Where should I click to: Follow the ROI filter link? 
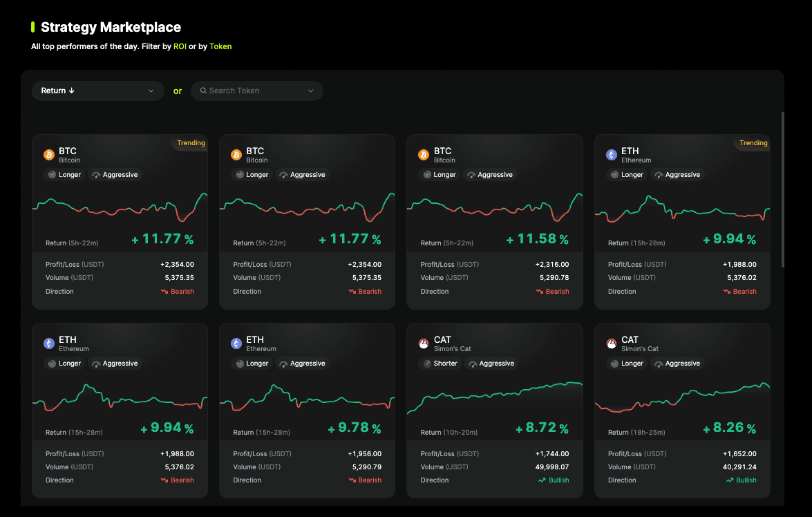click(x=180, y=46)
